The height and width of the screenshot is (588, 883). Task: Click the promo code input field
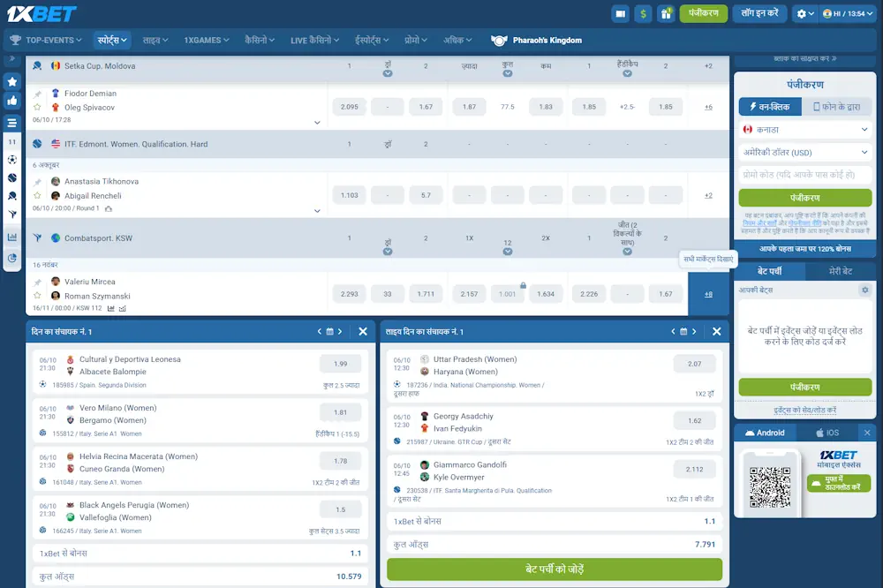(804, 175)
